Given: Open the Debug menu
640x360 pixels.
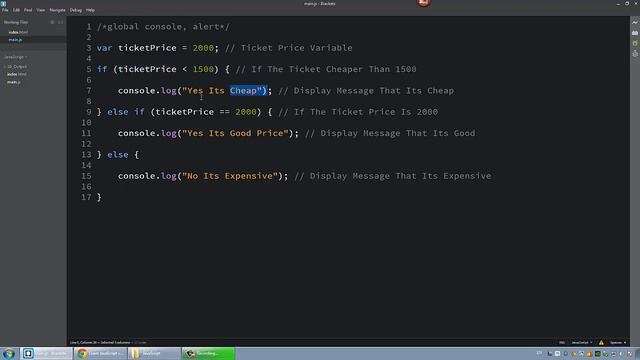Looking at the screenshot, I should [76, 10].
